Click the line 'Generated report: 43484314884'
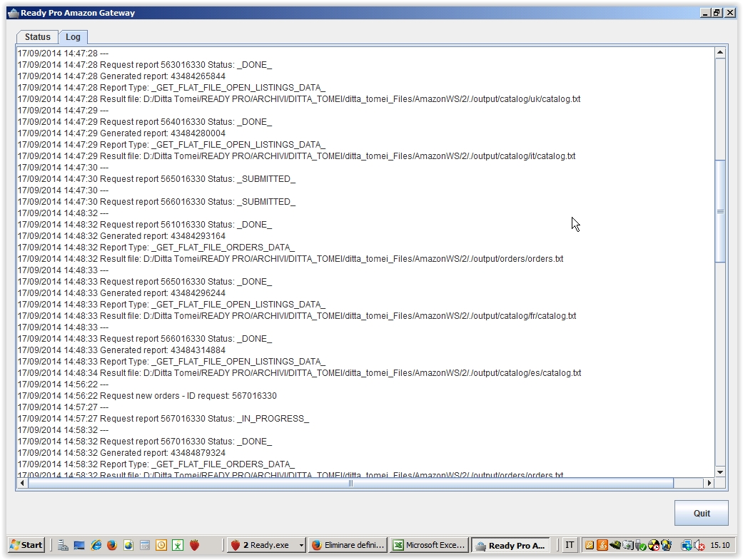Image resolution: width=743 pixels, height=560 pixels. pos(122,350)
